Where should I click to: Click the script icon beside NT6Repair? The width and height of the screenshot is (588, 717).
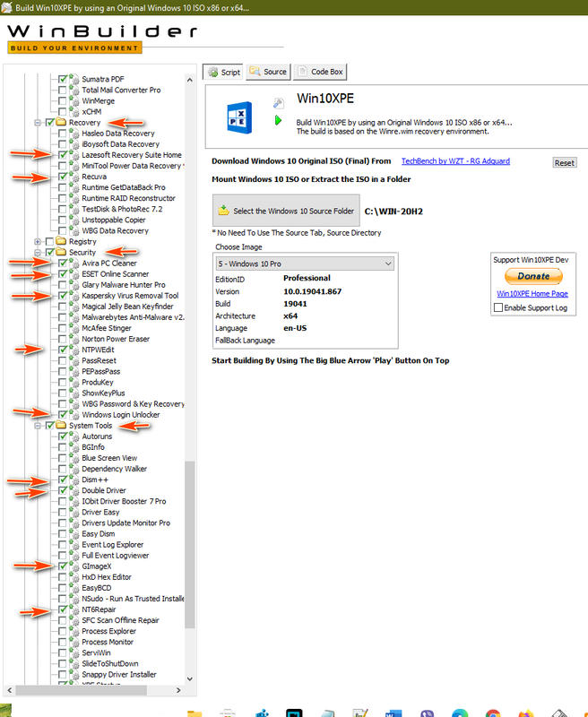coord(74,609)
